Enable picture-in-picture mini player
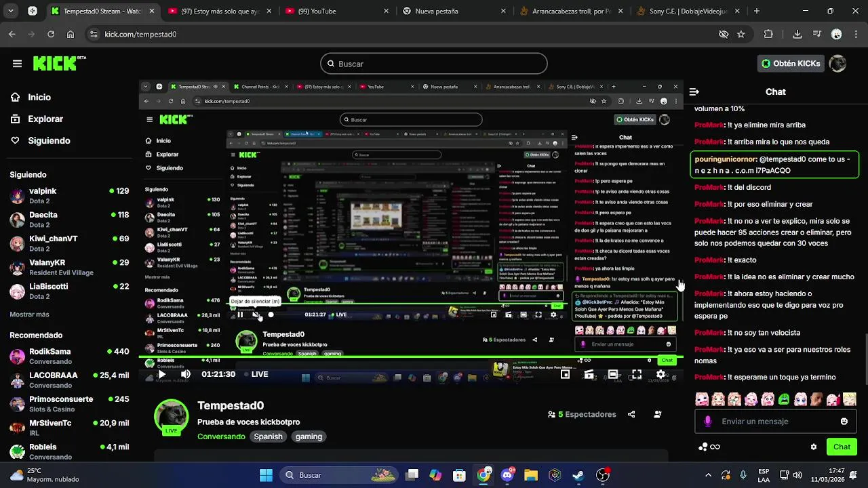 566,374
